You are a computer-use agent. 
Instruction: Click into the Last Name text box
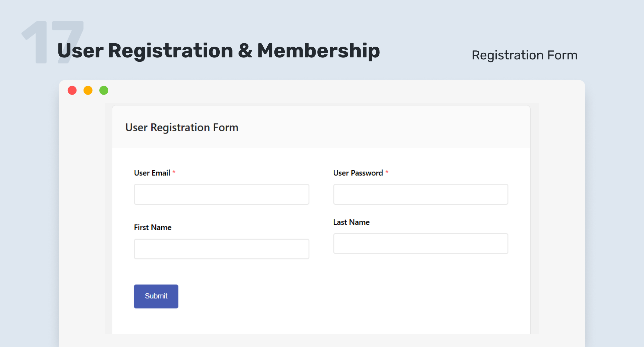coord(421,244)
